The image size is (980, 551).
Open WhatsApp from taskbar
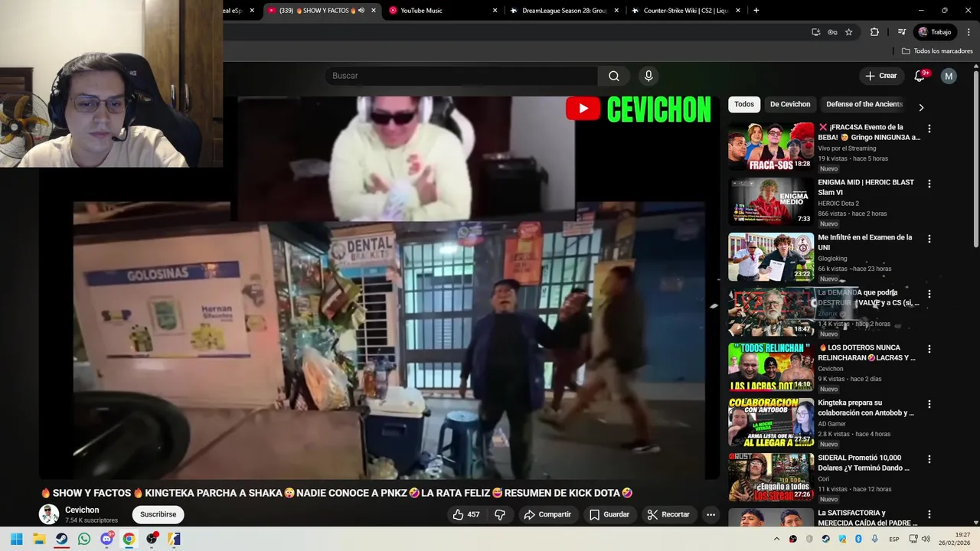(84, 539)
